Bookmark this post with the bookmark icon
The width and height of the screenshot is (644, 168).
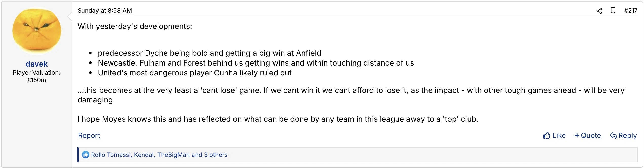click(613, 11)
